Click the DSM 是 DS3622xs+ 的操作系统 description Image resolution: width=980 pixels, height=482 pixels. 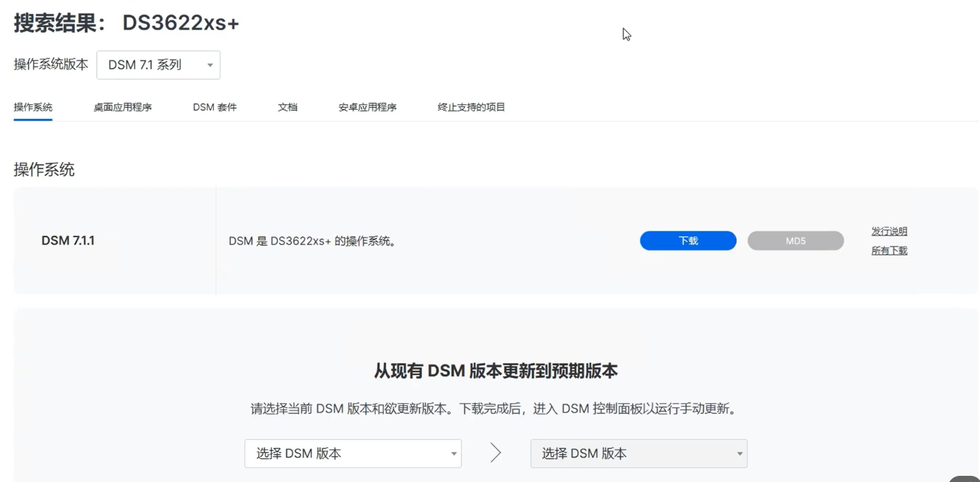(x=313, y=241)
